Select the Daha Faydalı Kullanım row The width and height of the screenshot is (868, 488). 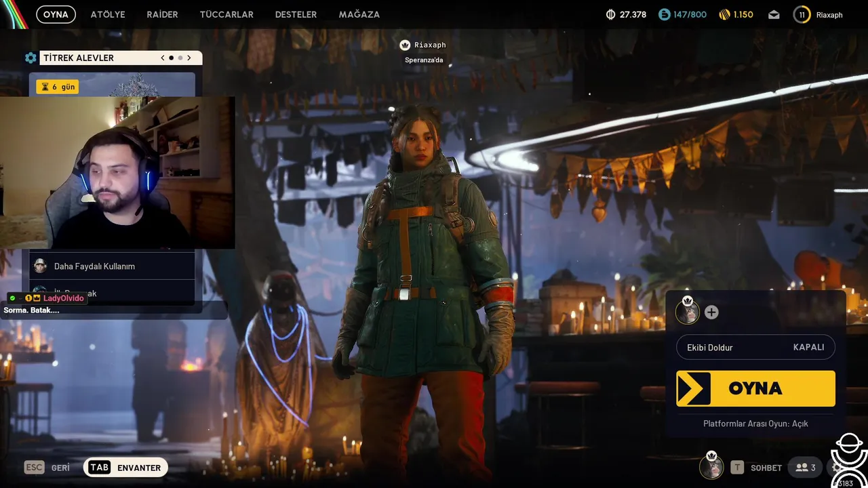(112, 266)
